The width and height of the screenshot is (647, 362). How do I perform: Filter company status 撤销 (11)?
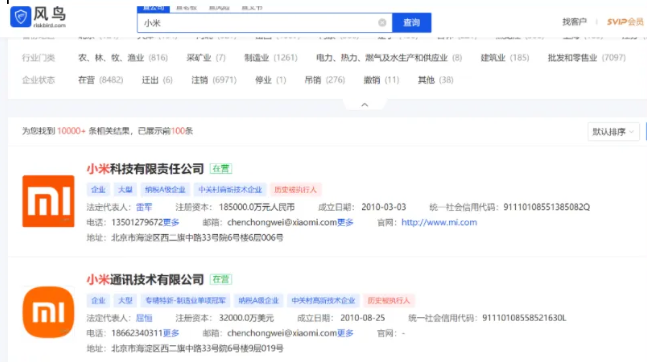[x=381, y=80]
